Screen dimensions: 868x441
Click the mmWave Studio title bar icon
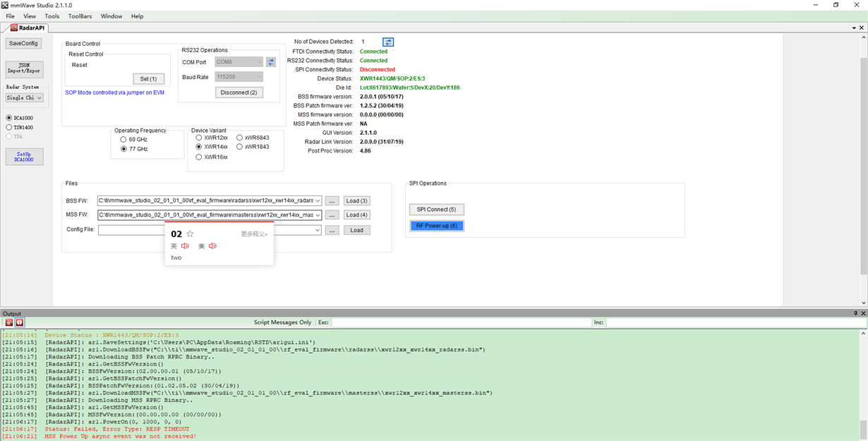pyautogui.click(x=5, y=5)
